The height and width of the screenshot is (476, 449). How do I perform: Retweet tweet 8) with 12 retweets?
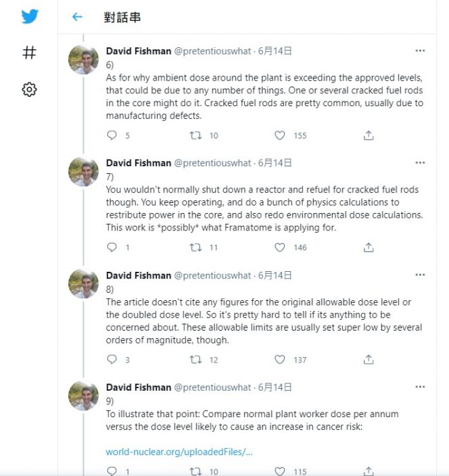tap(195, 360)
